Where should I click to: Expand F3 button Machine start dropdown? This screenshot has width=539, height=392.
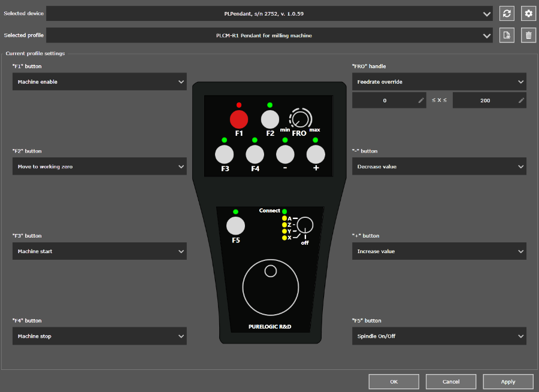(99, 251)
